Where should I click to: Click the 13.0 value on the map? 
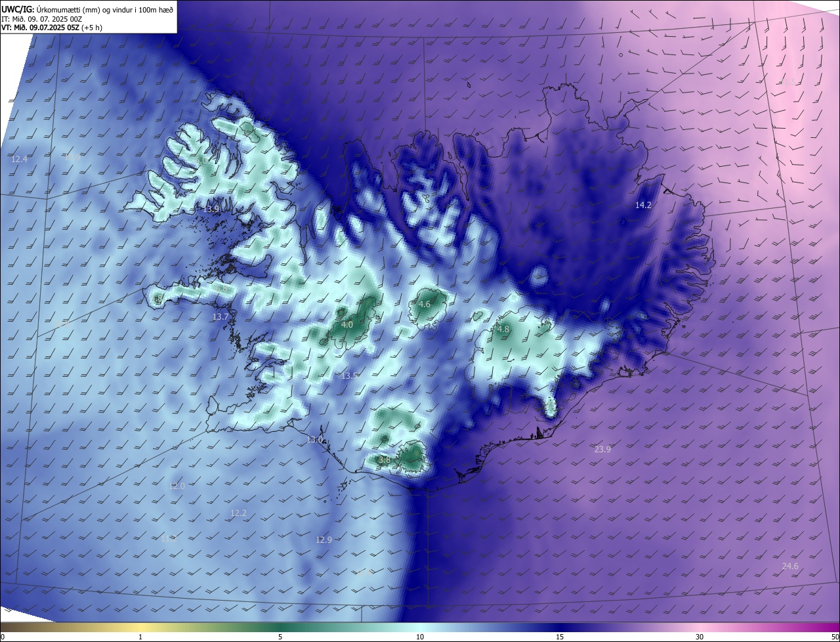pyautogui.click(x=315, y=439)
